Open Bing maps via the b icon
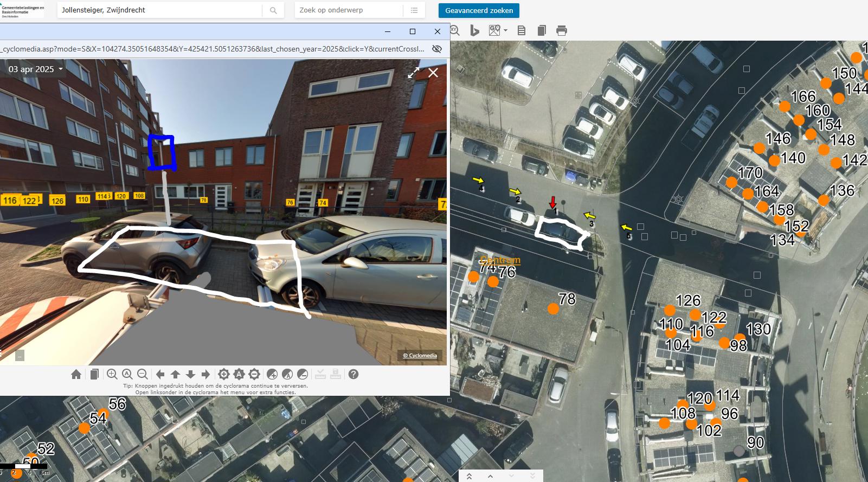Viewport: 868px width, 482px height. pyautogui.click(x=474, y=31)
